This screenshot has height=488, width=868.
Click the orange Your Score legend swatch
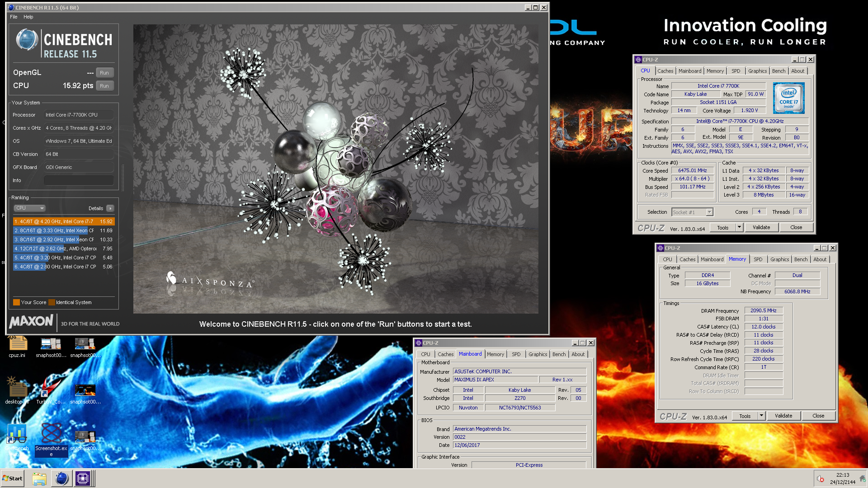[17, 302]
